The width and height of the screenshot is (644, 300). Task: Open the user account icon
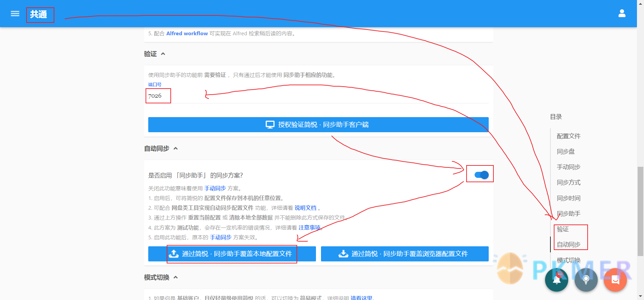pyautogui.click(x=622, y=13)
